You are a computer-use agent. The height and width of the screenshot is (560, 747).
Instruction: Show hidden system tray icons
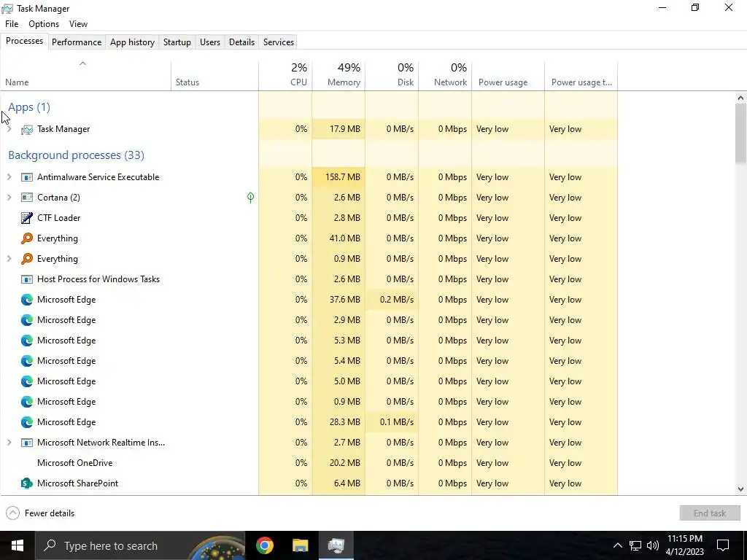coord(617,545)
